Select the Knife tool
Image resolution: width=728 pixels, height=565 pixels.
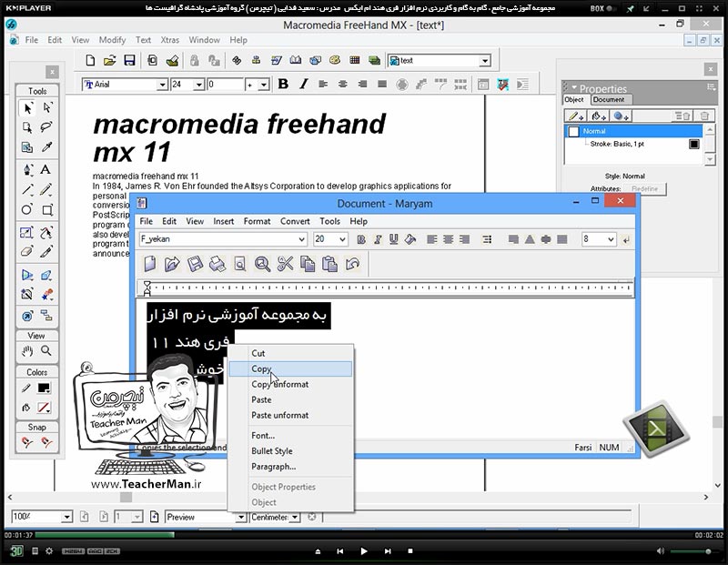click(x=46, y=252)
